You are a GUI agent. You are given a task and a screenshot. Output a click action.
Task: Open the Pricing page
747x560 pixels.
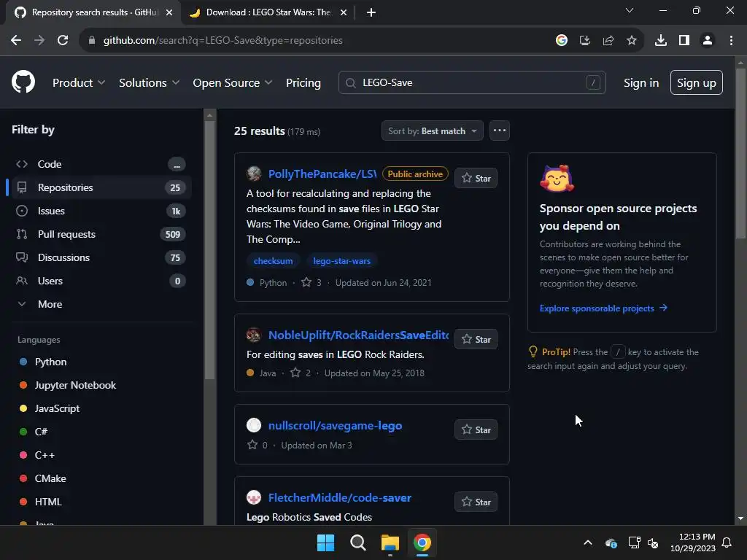[x=303, y=82]
